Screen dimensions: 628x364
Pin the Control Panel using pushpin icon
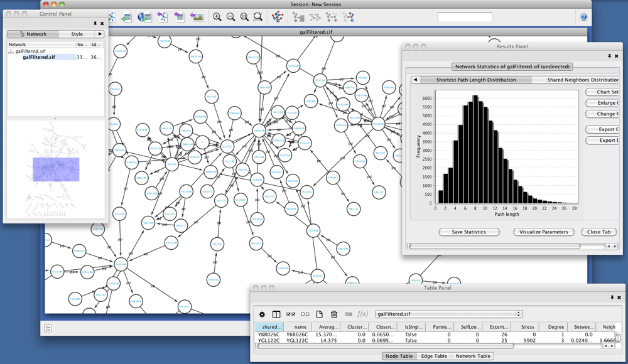[x=95, y=23]
